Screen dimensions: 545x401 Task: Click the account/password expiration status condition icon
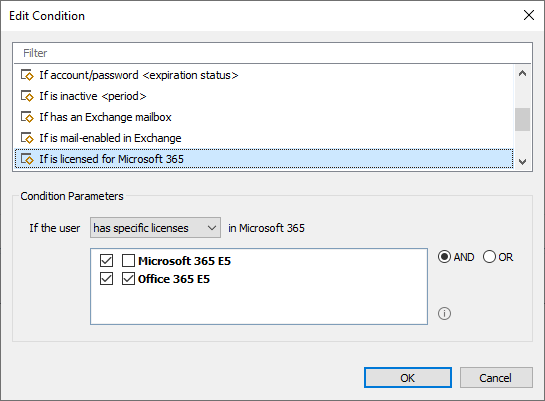pyautogui.click(x=27, y=75)
